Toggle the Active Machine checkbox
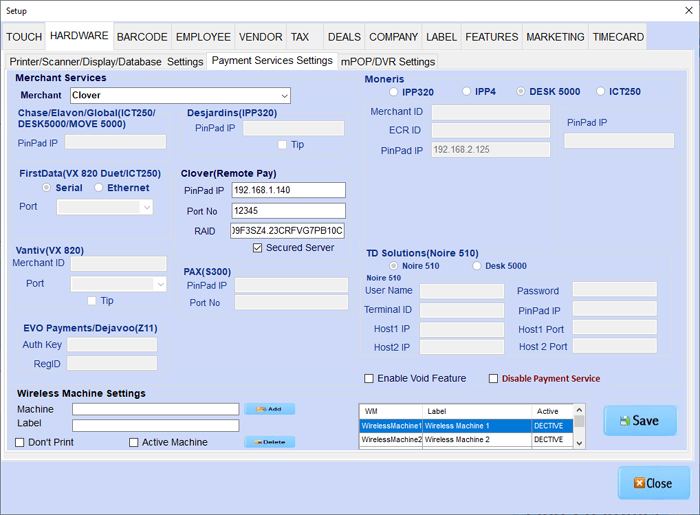This screenshot has width=700, height=515. coord(134,442)
